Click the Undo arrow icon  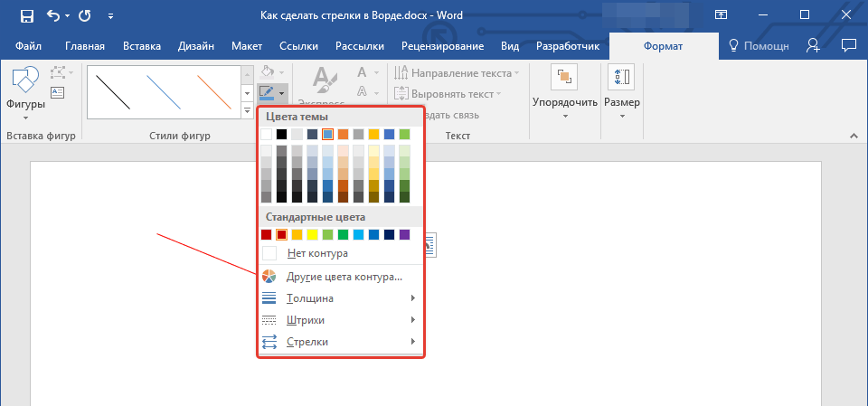[54, 15]
